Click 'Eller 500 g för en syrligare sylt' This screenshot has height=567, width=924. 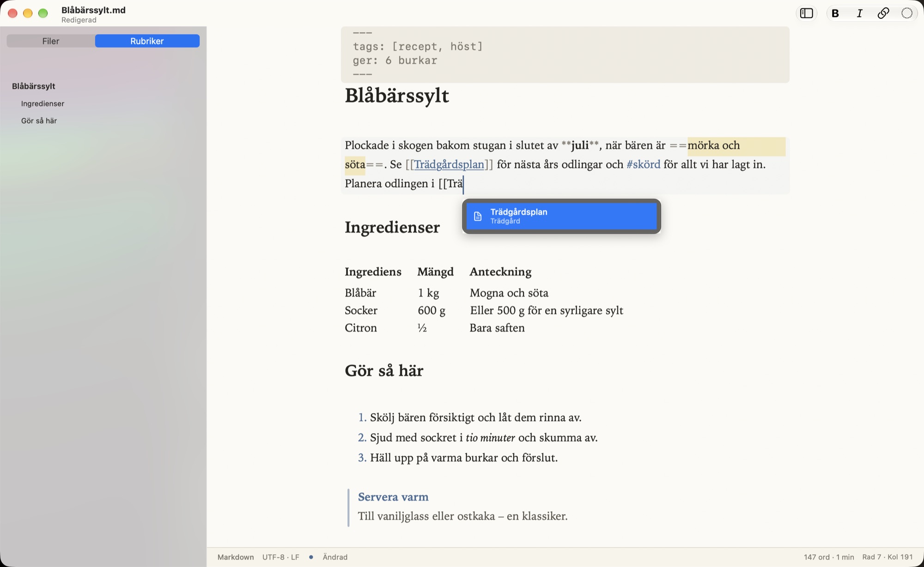pyautogui.click(x=547, y=310)
